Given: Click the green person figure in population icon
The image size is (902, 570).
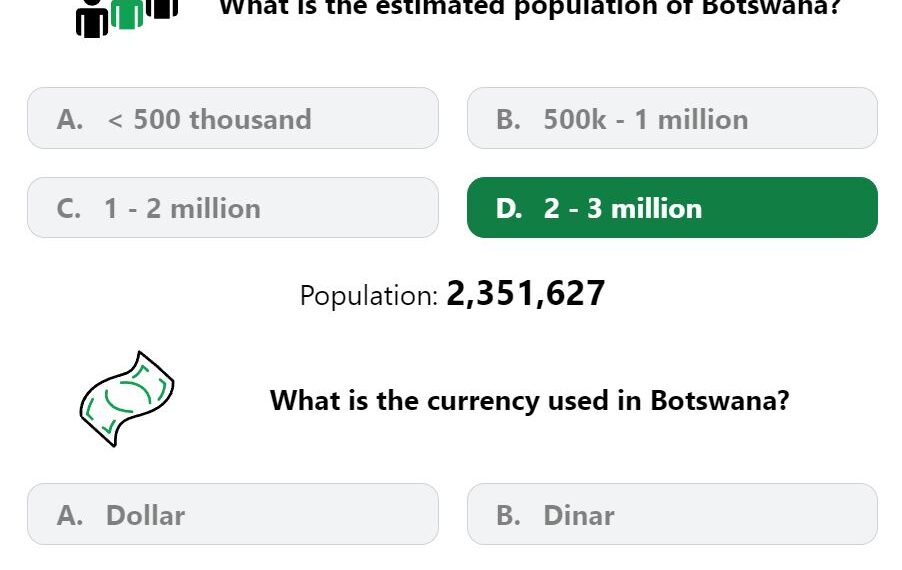Looking at the screenshot, I should [x=127, y=13].
